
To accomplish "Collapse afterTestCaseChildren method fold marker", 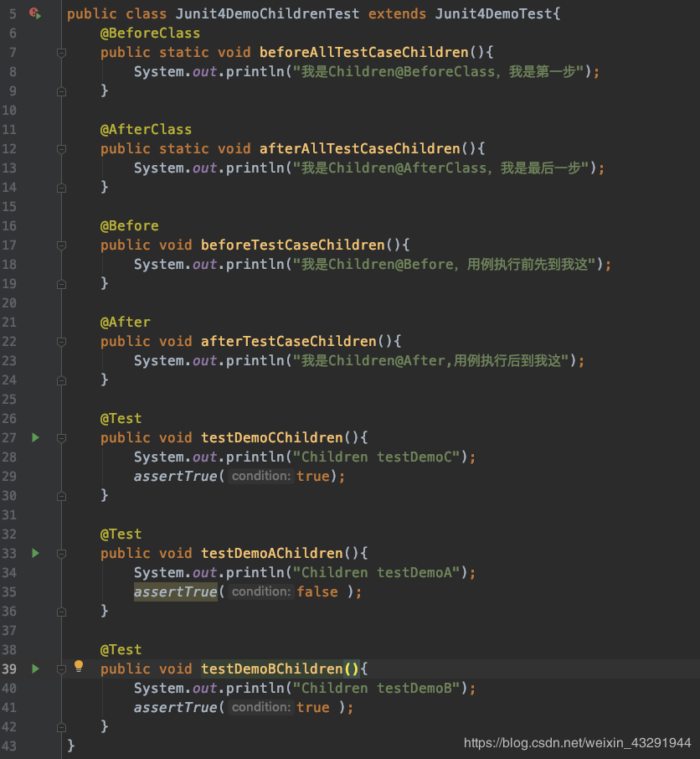I will (x=61, y=342).
